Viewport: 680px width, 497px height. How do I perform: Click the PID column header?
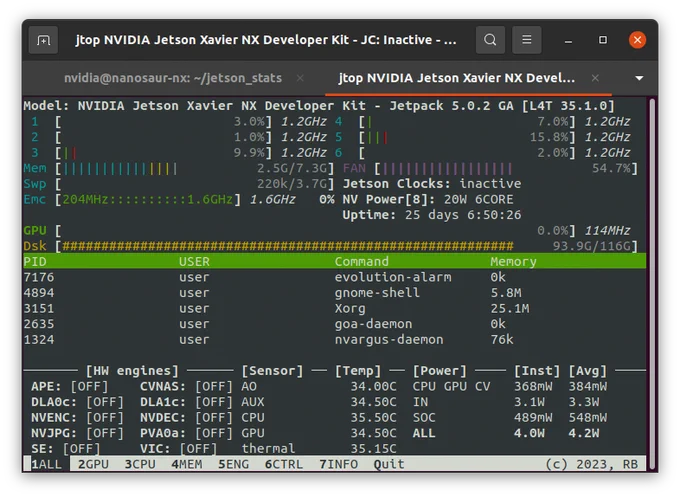click(x=35, y=262)
